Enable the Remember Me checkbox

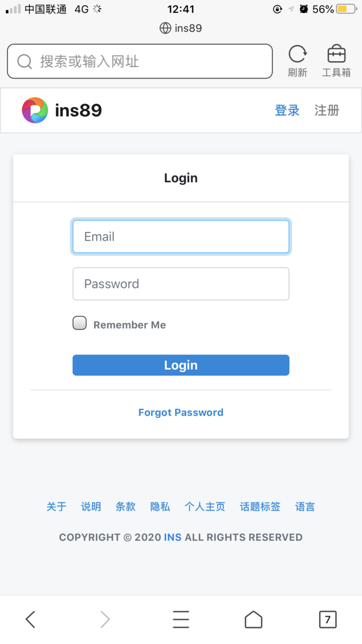click(80, 323)
